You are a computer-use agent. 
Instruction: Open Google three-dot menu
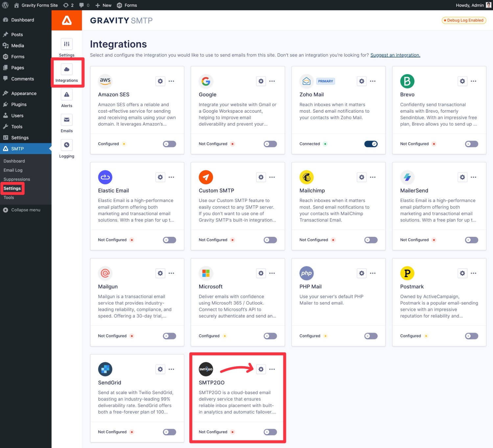coord(272,81)
